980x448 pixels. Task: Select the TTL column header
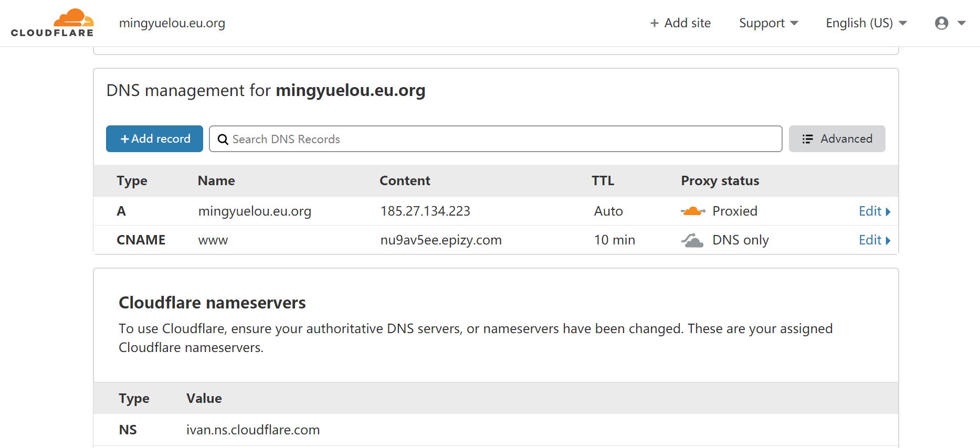click(x=603, y=181)
